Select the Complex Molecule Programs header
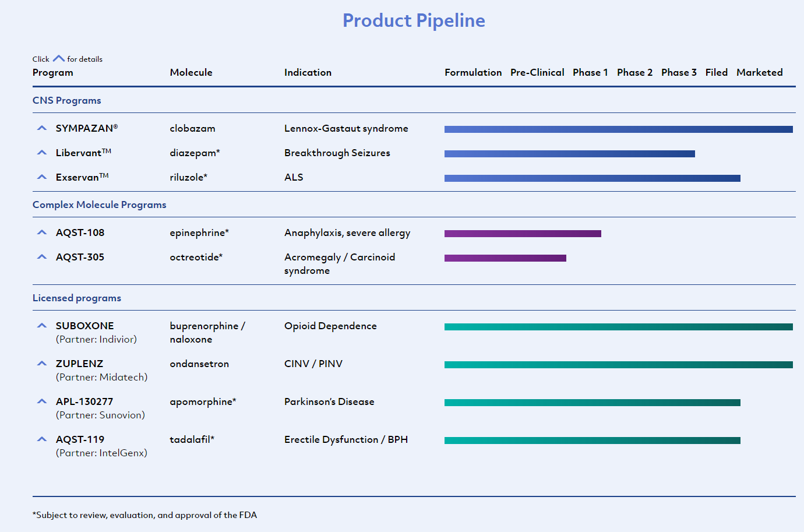The image size is (804, 532). point(100,205)
